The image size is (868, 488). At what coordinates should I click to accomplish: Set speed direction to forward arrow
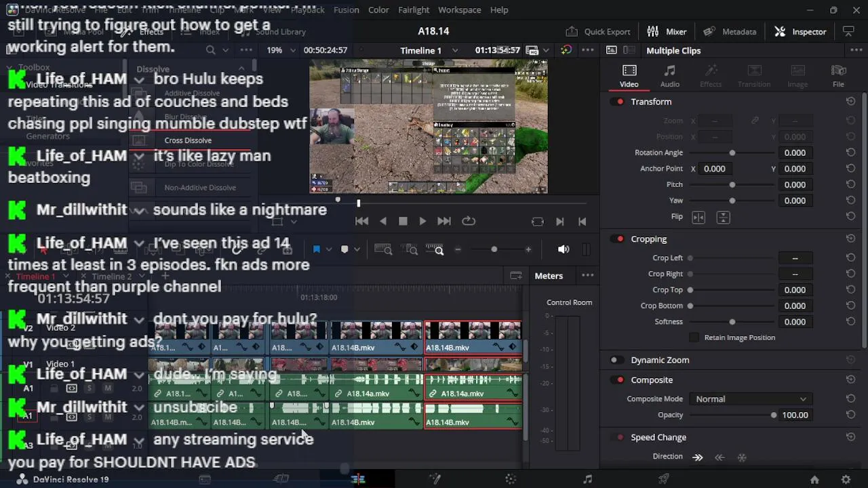[x=698, y=457]
